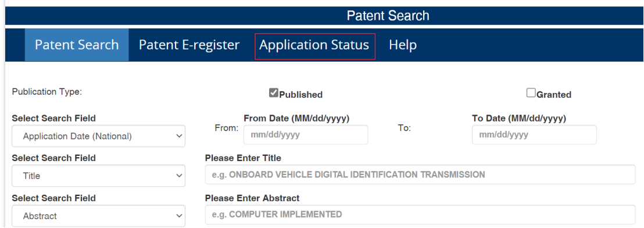Click the From Date (MM/dd/yyyy) label

pos(296,118)
